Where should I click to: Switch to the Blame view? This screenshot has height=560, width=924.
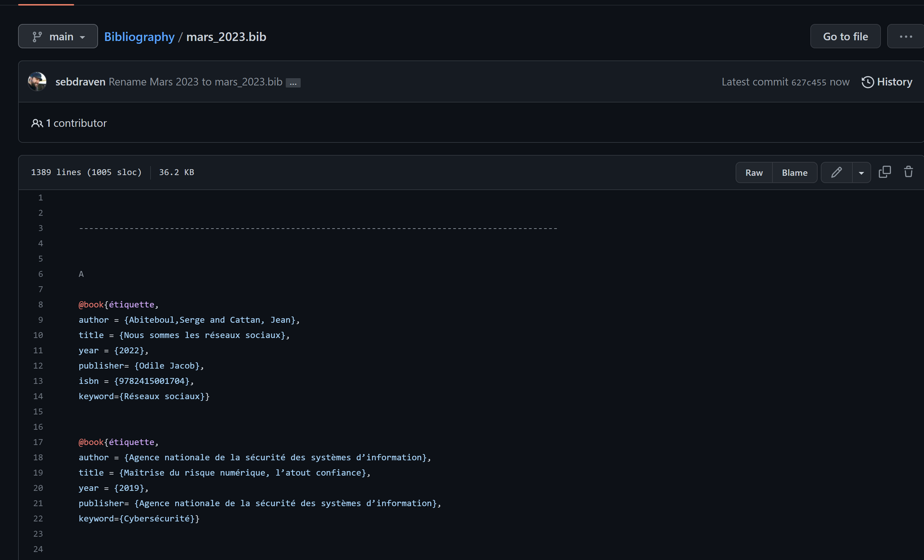(795, 172)
